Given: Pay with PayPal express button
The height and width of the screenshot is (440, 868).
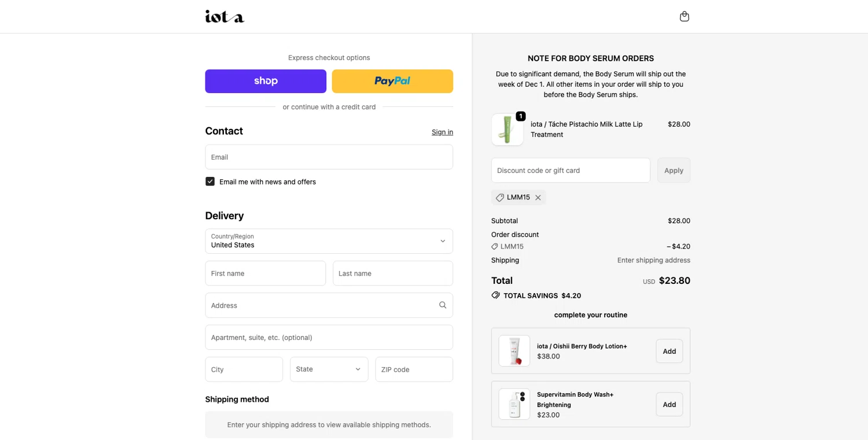Looking at the screenshot, I should coord(392,81).
